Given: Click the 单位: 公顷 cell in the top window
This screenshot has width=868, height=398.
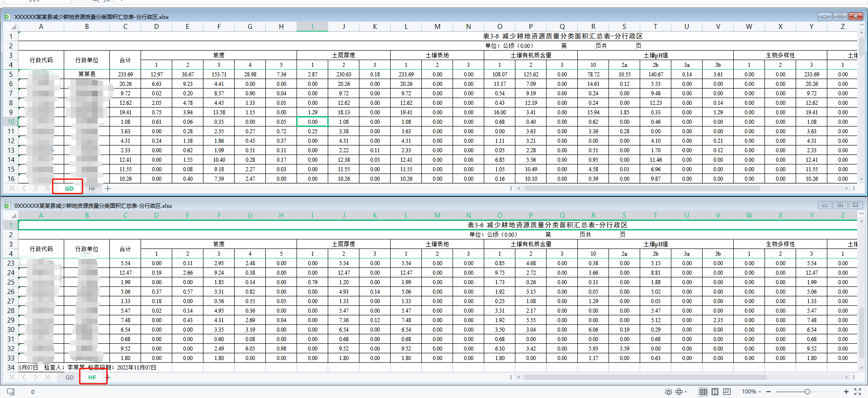Looking at the screenshot, I should click(509, 46).
